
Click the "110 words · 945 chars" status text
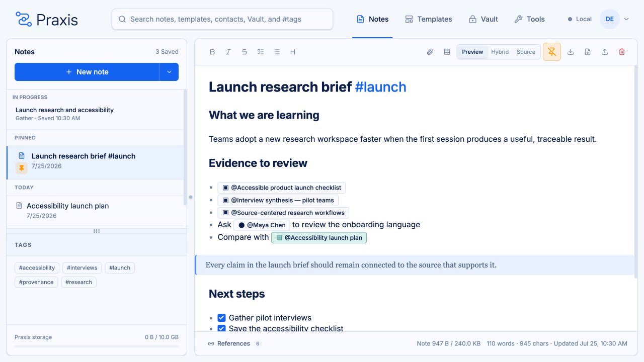[x=518, y=344]
